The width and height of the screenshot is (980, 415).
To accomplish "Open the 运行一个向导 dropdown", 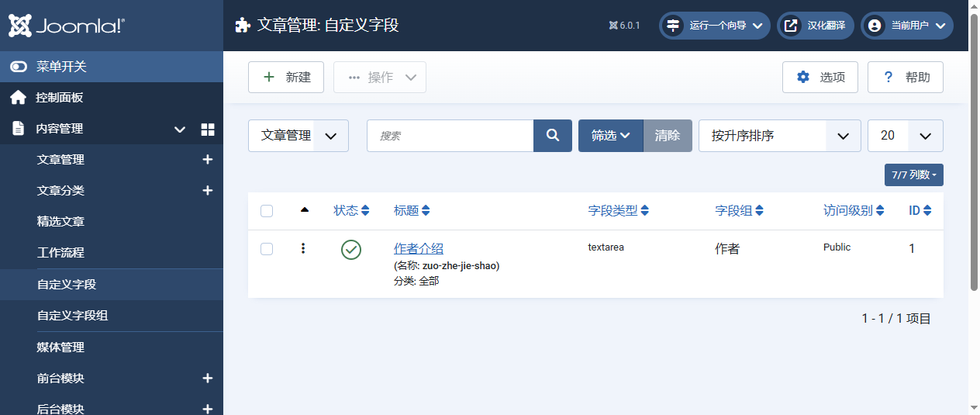I will [x=715, y=26].
